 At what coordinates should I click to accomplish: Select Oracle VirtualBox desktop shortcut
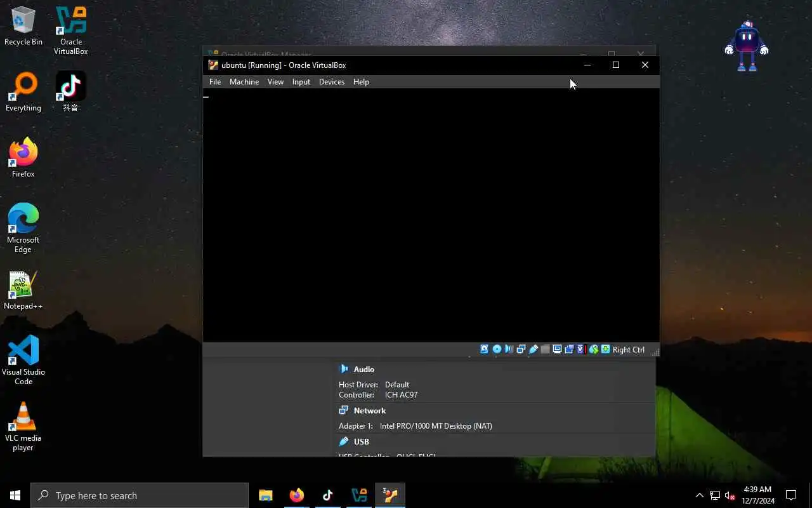[x=71, y=30]
